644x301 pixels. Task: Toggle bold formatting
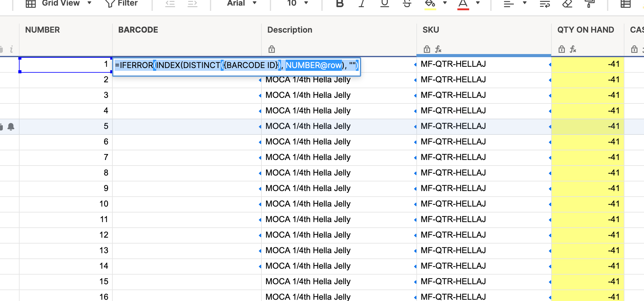(x=340, y=3)
